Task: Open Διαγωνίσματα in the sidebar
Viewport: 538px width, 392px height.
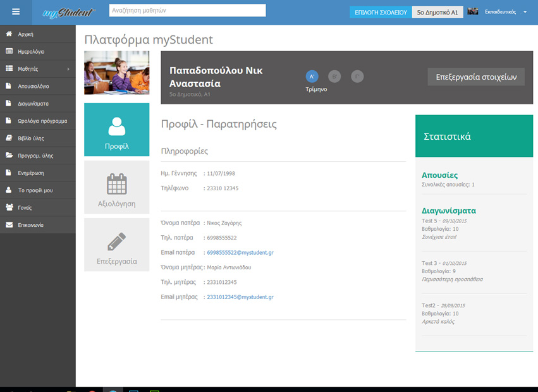Action: point(38,103)
